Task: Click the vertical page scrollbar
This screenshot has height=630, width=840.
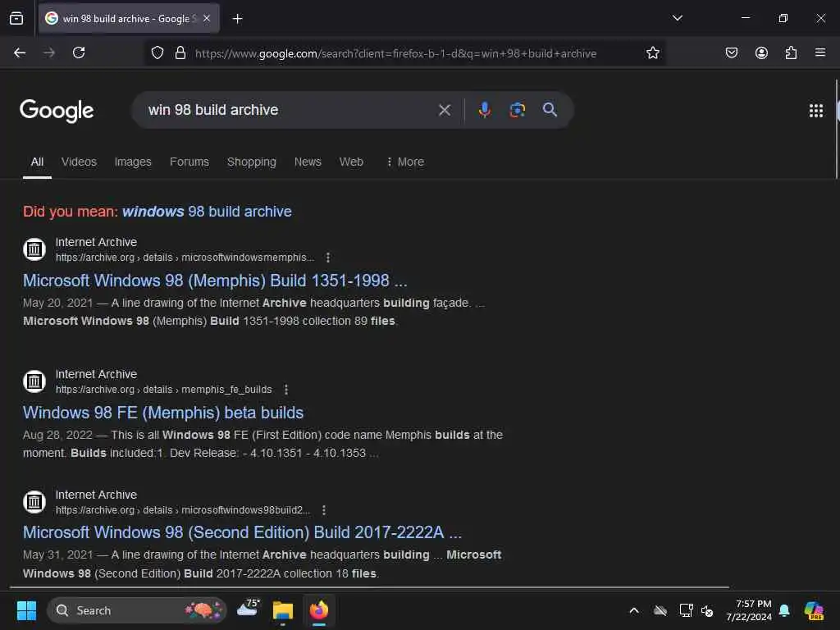Action: click(836, 130)
